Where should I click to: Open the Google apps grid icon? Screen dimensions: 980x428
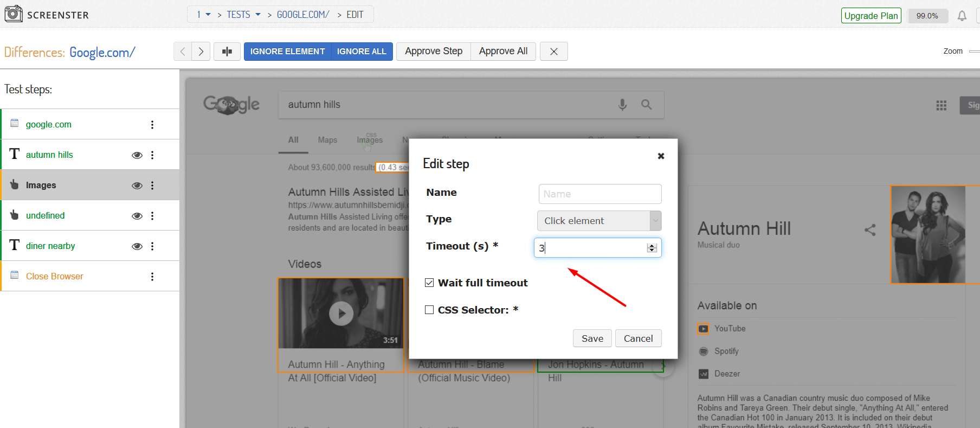(x=942, y=105)
